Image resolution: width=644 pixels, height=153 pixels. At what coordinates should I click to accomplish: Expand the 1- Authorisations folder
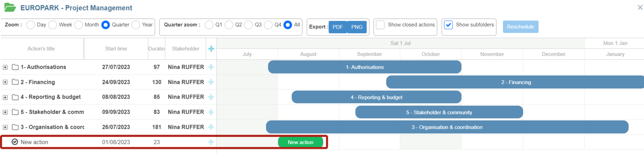5,67
